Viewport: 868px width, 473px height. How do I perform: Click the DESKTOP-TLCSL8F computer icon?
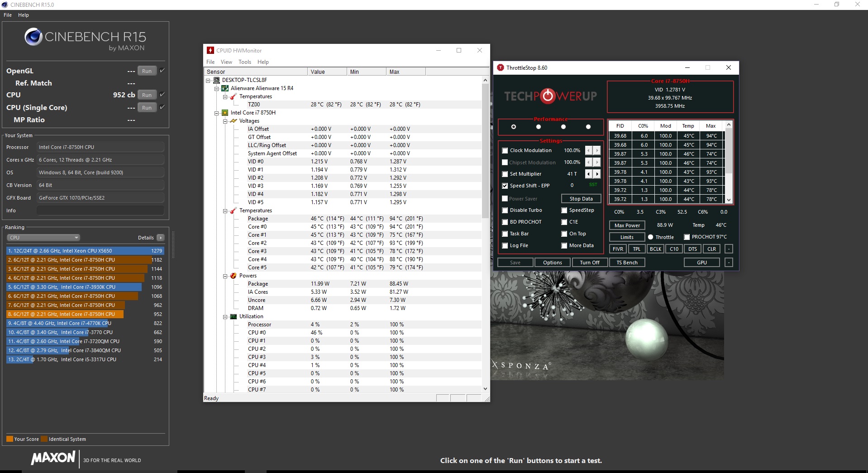coord(216,80)
